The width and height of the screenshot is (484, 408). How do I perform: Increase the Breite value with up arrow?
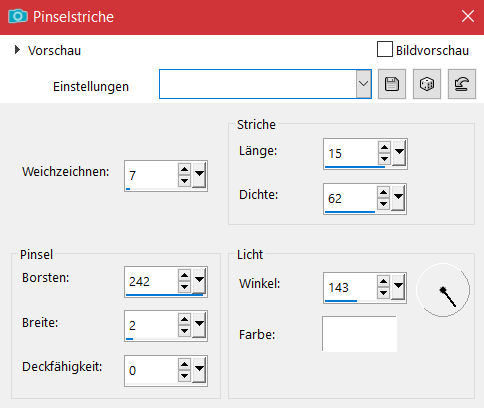(x=184, y=320)
